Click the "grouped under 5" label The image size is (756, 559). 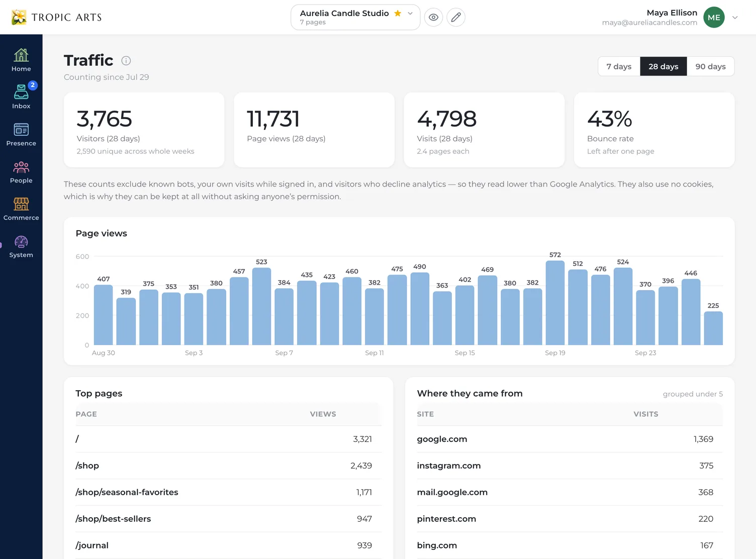[693, 394]
